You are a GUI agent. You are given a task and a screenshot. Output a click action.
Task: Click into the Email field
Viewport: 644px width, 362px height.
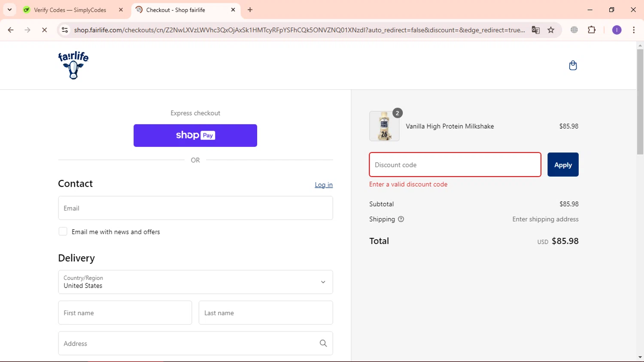(195, 208)
